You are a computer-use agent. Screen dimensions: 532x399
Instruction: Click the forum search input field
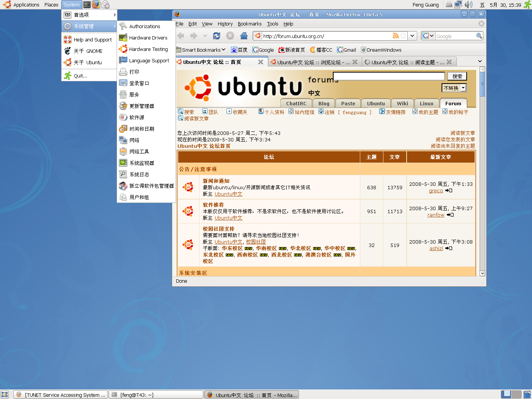tap(389, 76)
